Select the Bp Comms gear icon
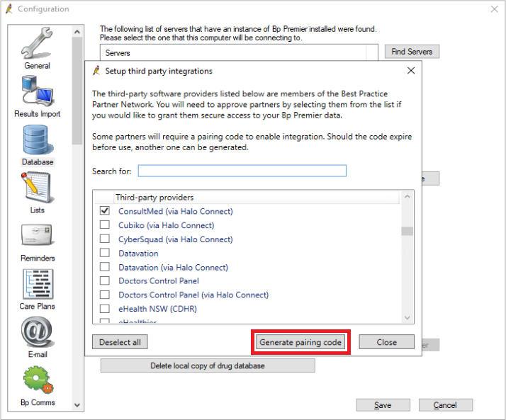 click(x=37, y=380)
